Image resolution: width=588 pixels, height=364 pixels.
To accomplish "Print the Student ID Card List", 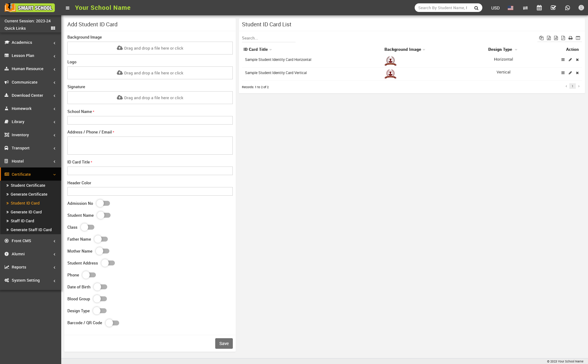I will (x=570, y=38).
